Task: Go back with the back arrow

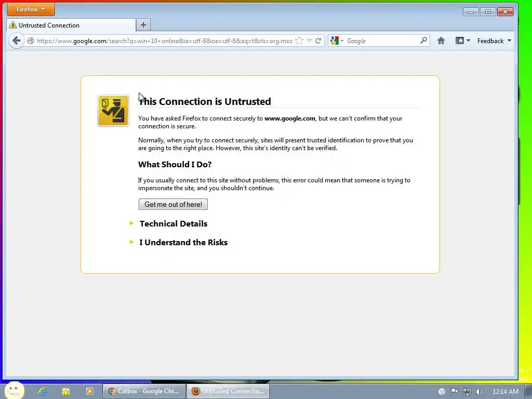Action: pos(16,41)
